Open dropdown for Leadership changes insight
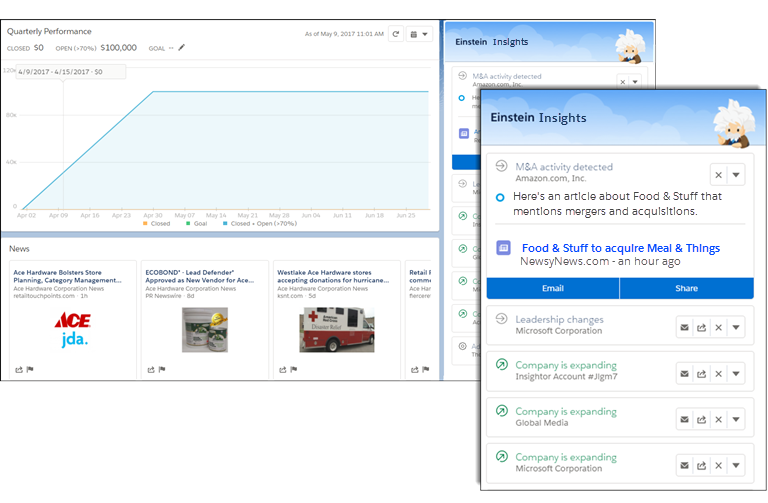 click(x=736, y=327)
